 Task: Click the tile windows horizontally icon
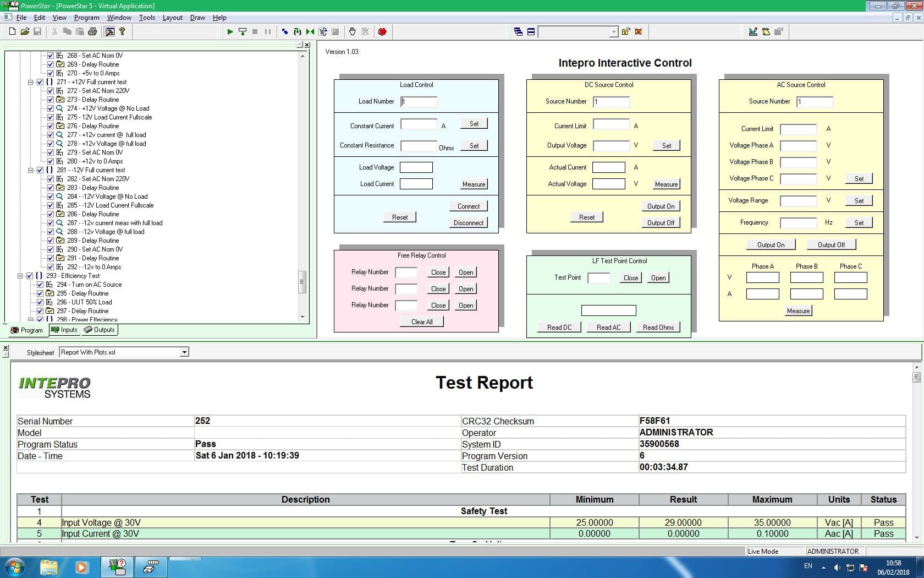click(x=531, y=31)
